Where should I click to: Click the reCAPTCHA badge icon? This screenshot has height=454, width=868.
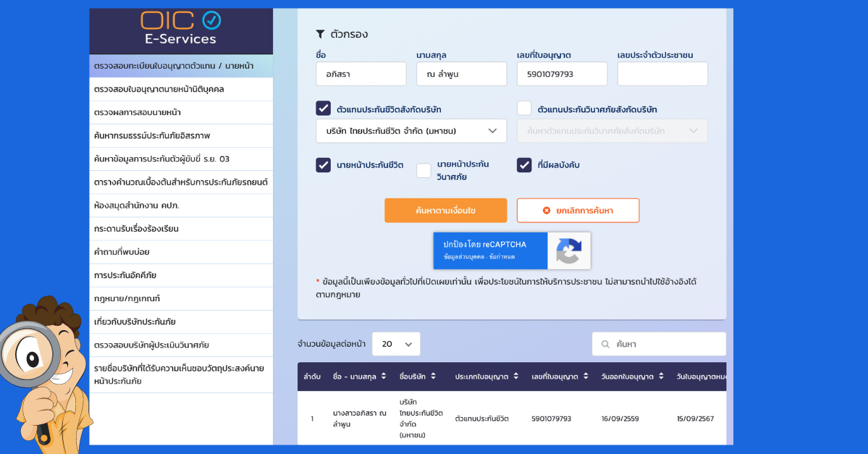[x=568, y=251]
